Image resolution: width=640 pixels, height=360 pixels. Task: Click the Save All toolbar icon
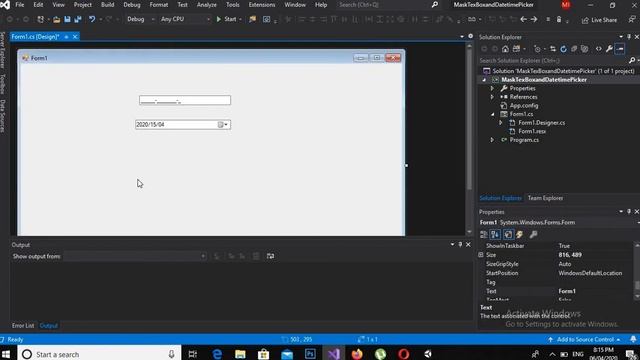78,19
